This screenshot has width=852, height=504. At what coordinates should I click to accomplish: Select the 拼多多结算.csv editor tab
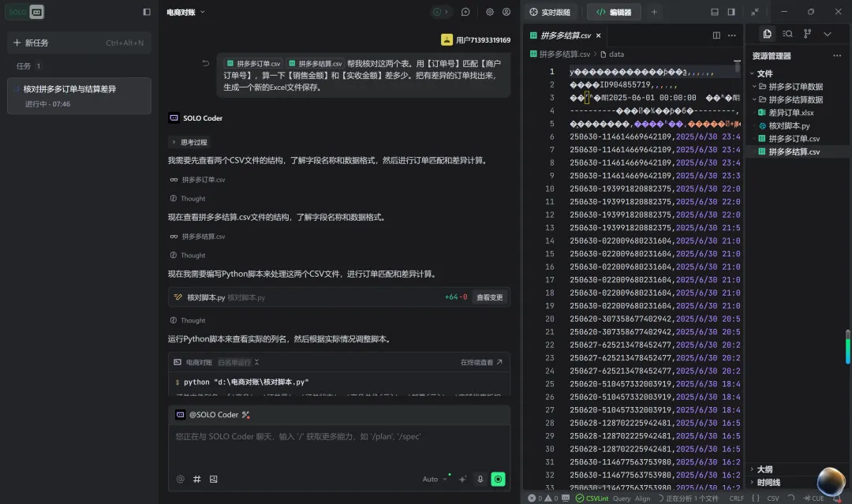565,35
